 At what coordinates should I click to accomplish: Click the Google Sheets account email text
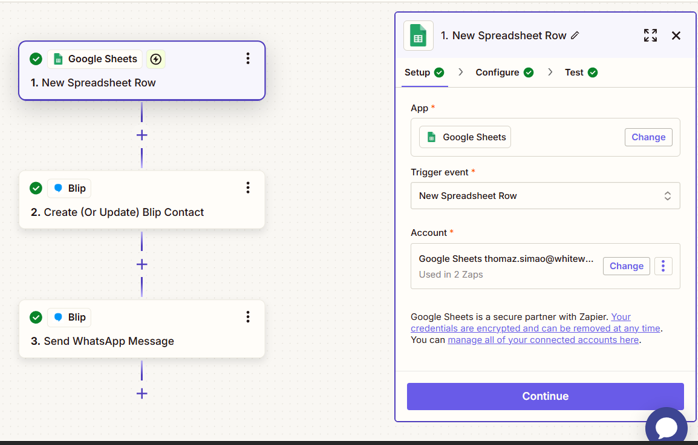506,259
